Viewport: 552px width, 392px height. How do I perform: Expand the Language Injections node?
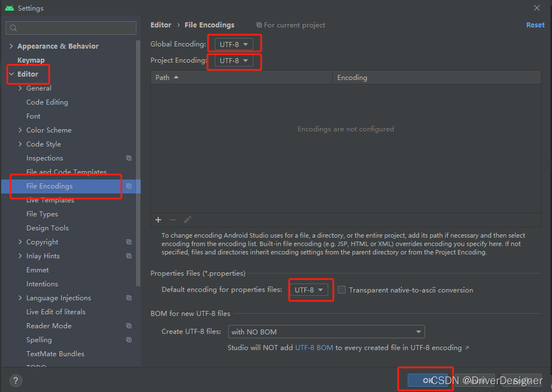click(20, 297)
